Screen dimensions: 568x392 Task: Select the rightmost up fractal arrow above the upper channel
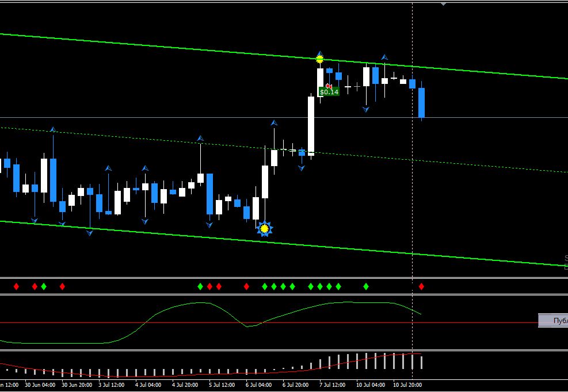click(x=384, y=57)
